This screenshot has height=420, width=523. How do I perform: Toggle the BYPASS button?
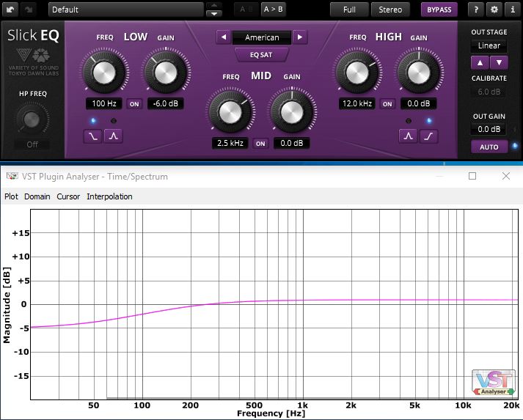click(439, 10)
